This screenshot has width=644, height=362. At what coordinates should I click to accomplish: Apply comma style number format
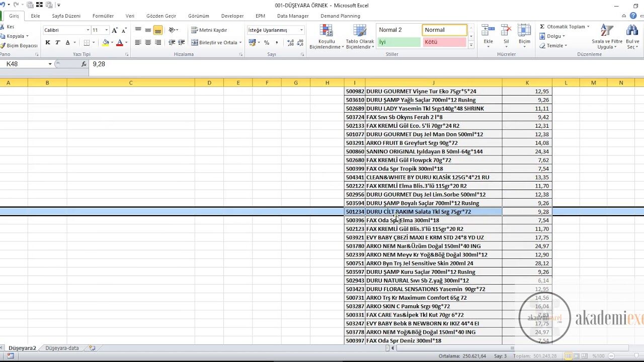click(x=277, y=43)
